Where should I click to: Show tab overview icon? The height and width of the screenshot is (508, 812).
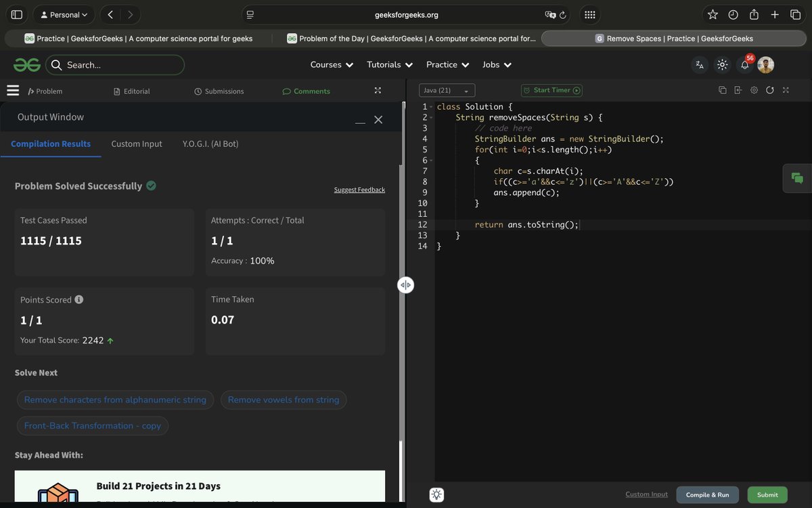[795, 14]
